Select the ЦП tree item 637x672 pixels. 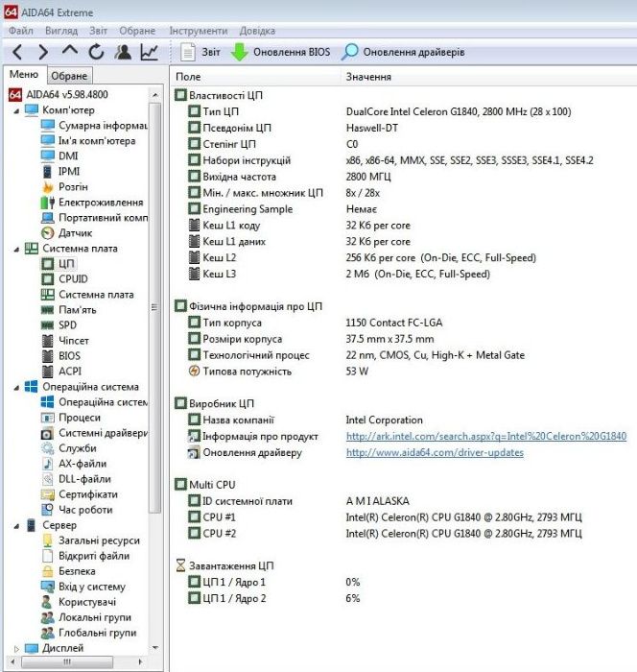coord(58,264)
